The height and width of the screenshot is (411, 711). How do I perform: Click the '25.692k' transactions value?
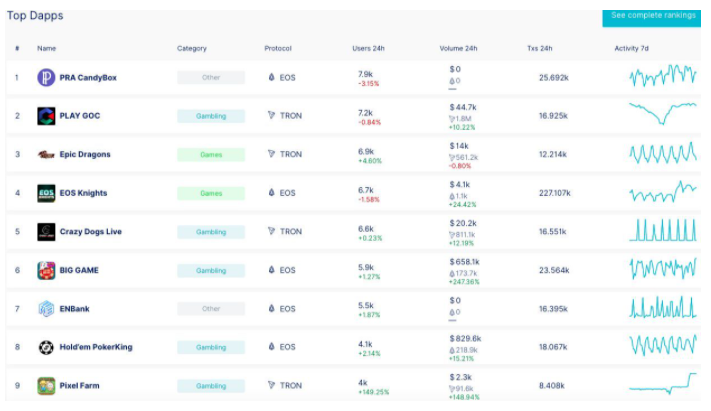[x=554, y=78]
